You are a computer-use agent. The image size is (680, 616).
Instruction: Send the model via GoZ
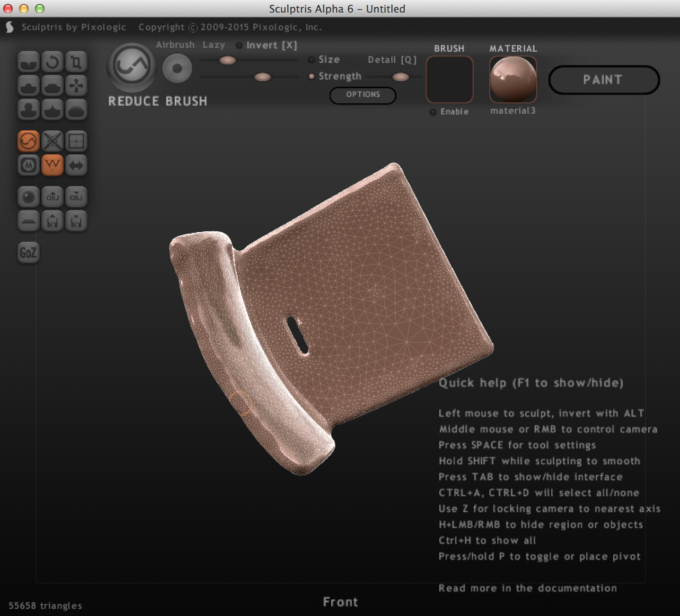click(28, 252)
